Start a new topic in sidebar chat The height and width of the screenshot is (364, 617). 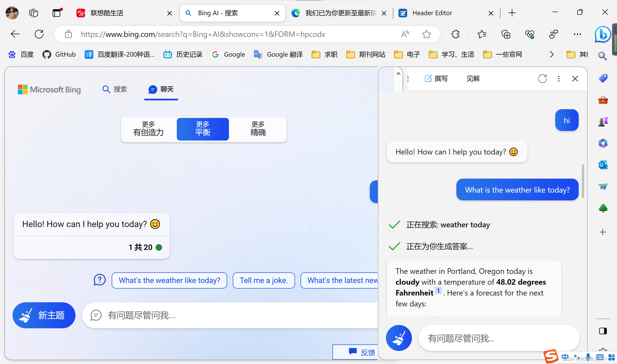tap(399, 338)
